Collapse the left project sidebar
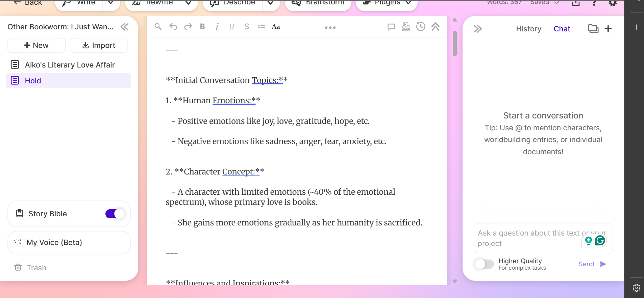The width and height of the screenshot is (644, 298). [125, 27]
